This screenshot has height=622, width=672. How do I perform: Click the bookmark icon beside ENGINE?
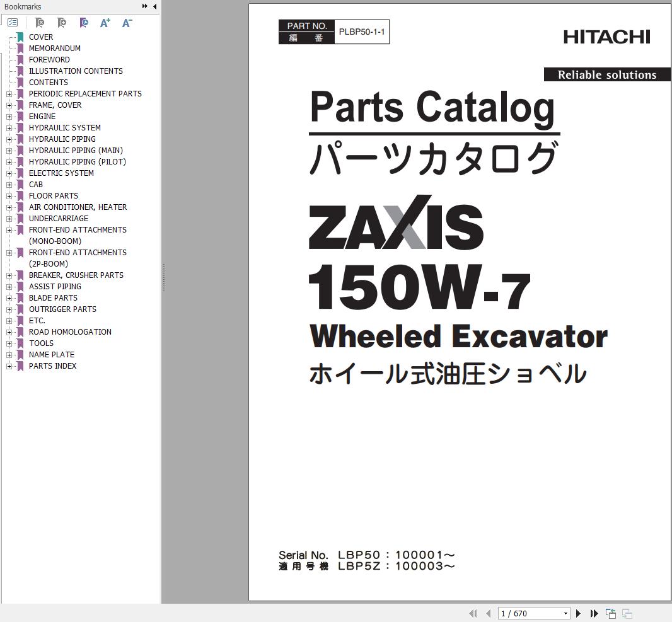tap(20, 117)
